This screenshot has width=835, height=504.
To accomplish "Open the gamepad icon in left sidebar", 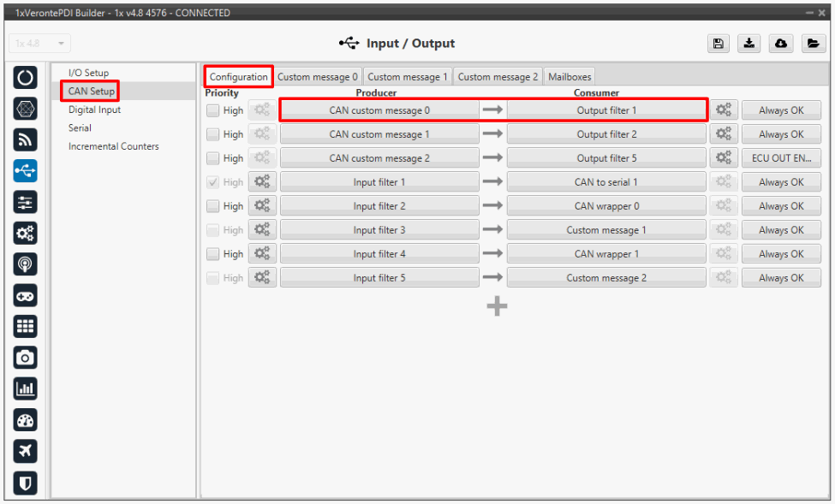I will click(26, 295).
